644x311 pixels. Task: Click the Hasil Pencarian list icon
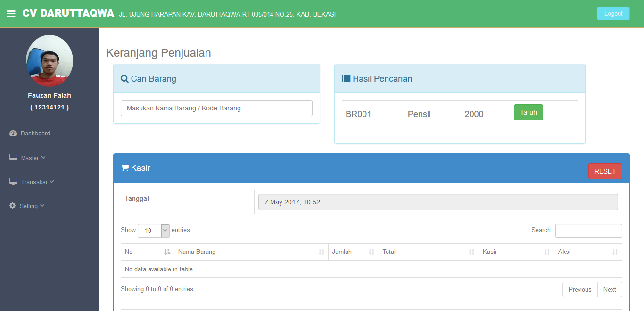click(346, 78)
